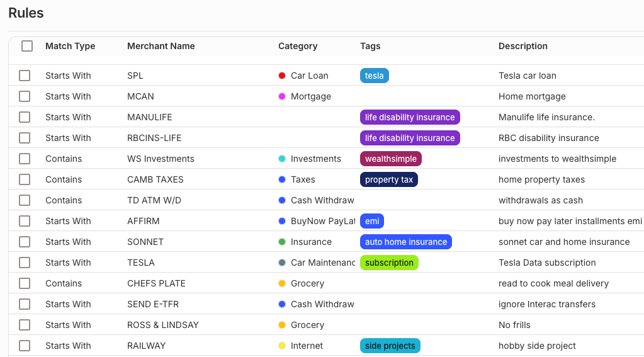Click merchant name MCAN

(x=140, y=96)
